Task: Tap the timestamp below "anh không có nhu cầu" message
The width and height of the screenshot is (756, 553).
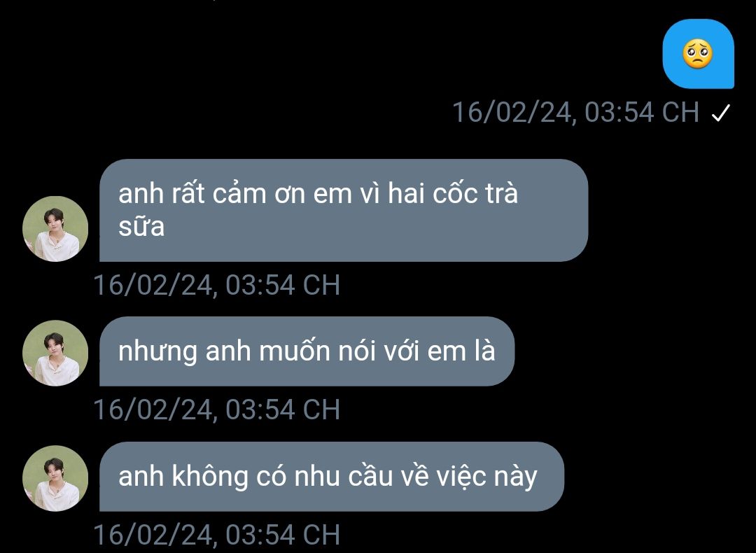Action: click(216, 535)
